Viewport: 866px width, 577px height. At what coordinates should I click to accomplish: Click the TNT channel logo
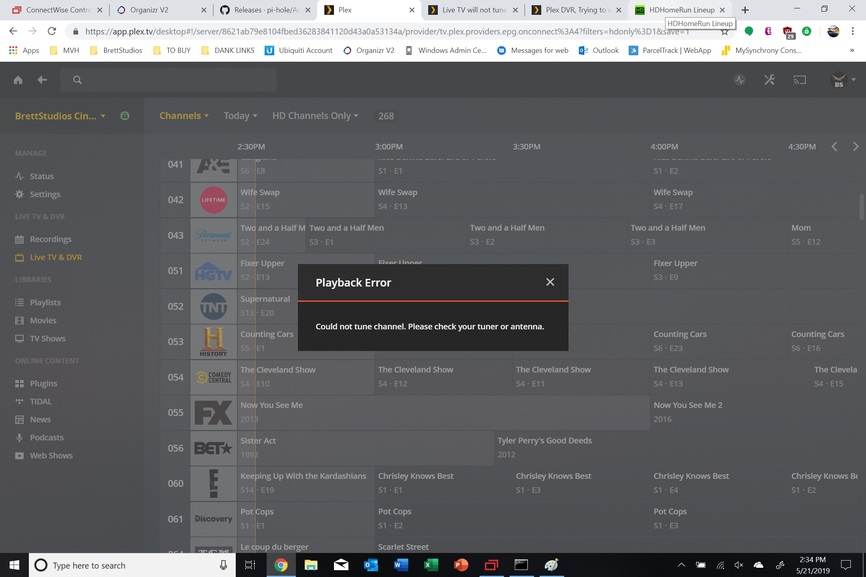pyautogui.click(x=213, y=306)
